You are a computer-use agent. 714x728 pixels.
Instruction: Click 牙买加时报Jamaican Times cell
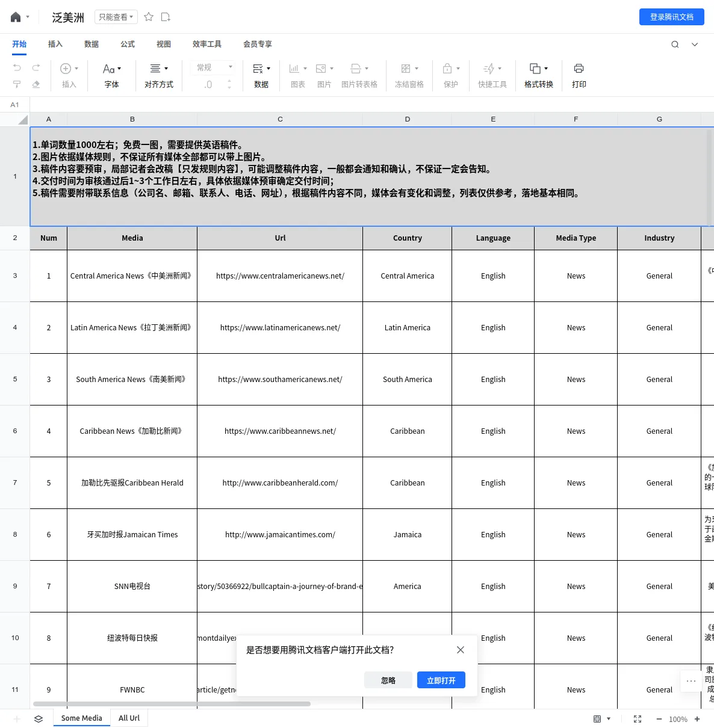(132, 535)
